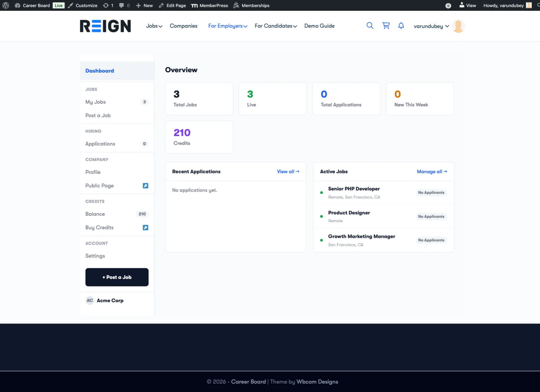Open the shopping cart icon
Image resolution: width=540 pixels, height=392 pixels.
[386, 26]
